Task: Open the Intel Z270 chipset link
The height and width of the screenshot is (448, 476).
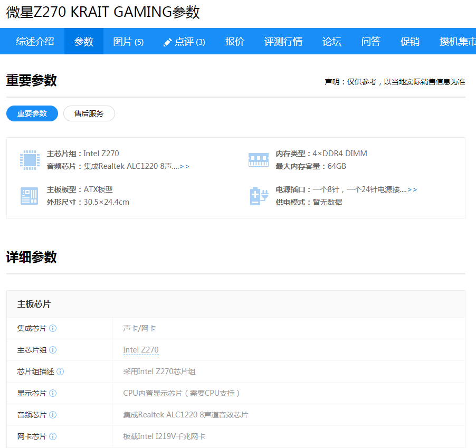Action: pos(141,350)
